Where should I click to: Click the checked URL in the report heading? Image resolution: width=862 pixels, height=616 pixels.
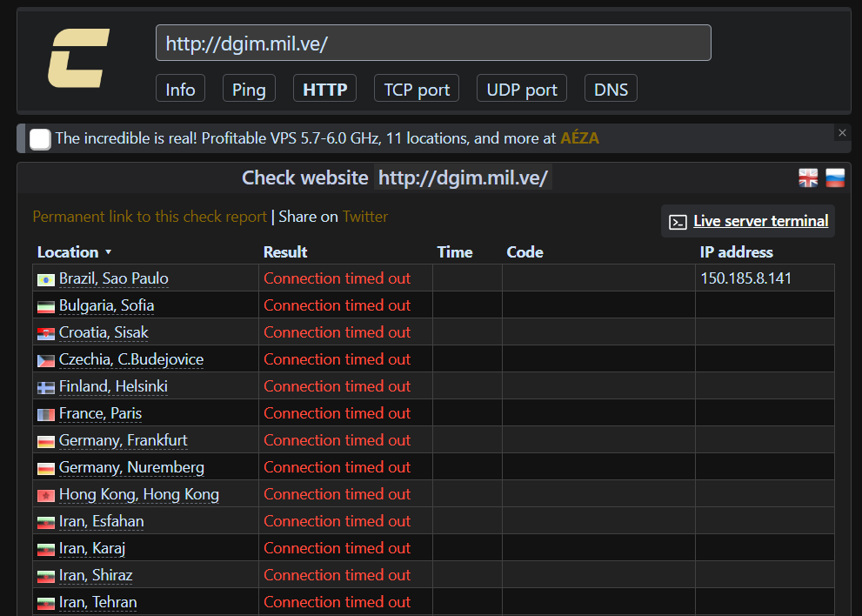[463, 178]
